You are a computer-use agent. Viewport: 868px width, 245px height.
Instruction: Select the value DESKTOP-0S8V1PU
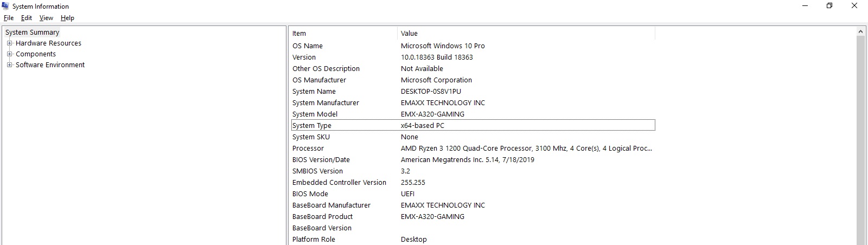tap(431, 92)
